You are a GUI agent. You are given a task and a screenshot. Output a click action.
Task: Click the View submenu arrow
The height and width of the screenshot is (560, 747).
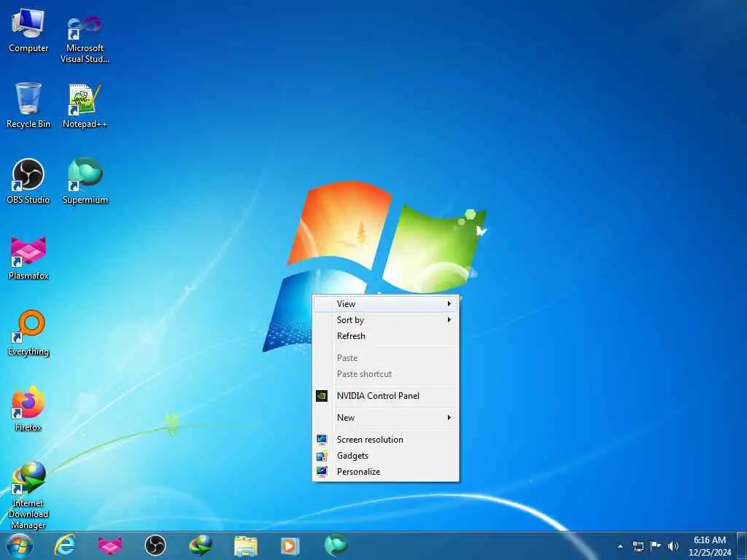(449, 304)
